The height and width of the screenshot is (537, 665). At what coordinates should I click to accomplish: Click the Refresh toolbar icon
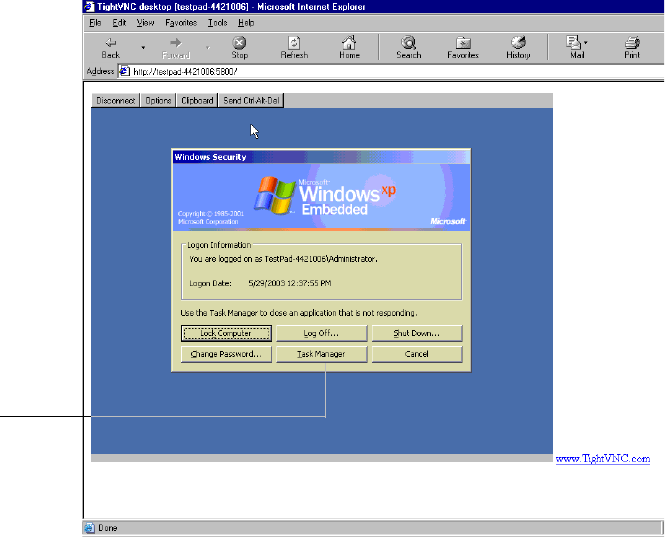(x=294, y=43)
